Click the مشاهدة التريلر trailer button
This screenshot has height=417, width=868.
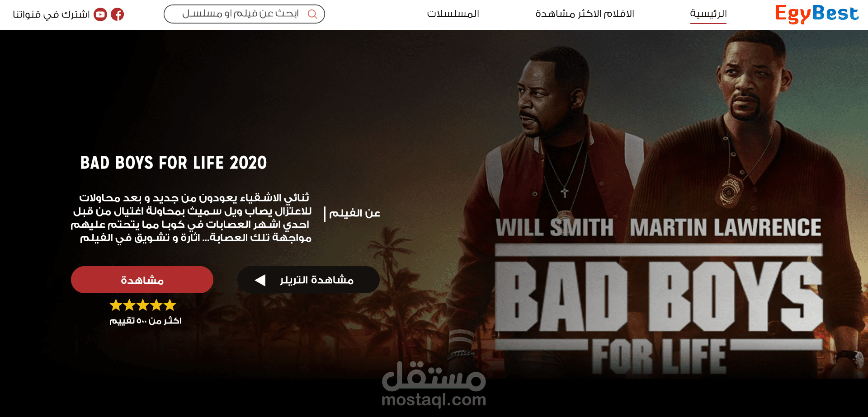click(x=308, y=280)
